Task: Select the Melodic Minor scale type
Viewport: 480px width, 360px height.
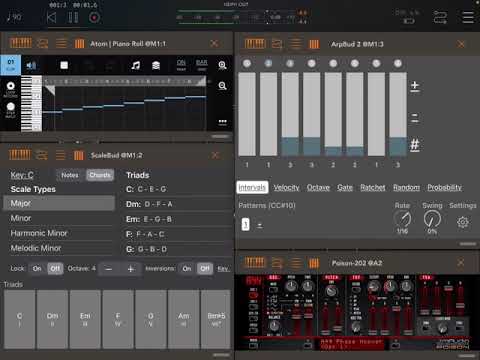Action: [59, 248]
